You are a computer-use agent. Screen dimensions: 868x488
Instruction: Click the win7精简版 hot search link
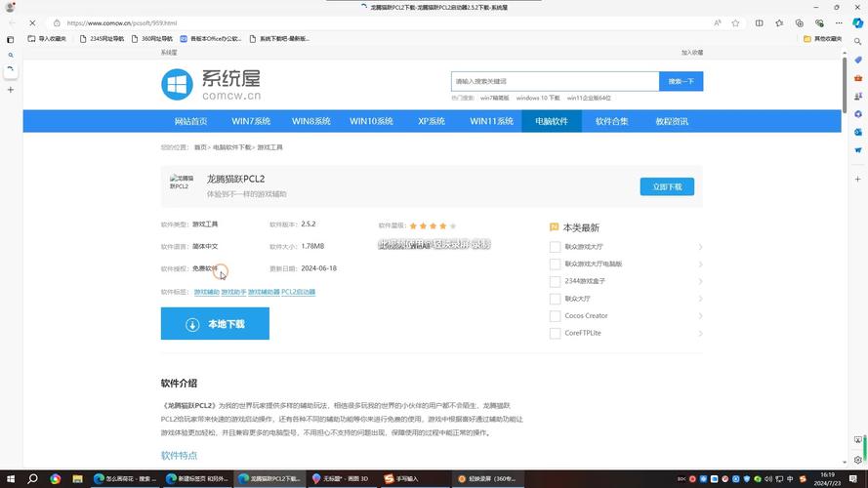click(x=494, y=98)
